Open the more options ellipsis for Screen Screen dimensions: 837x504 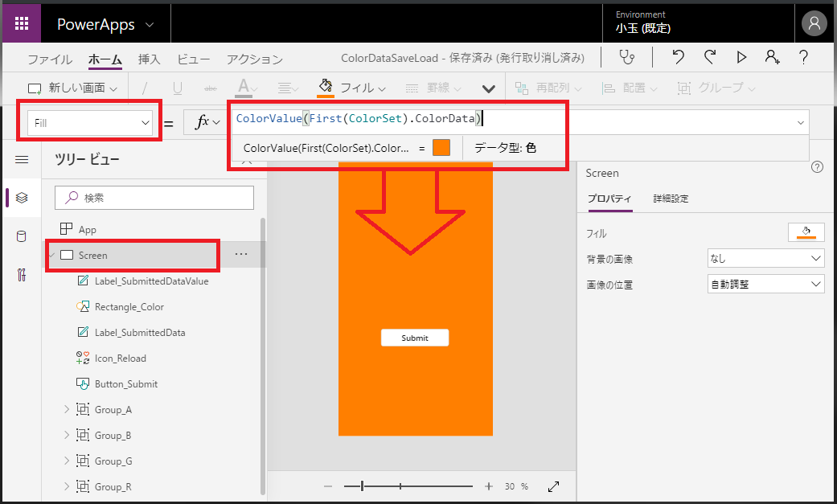coord(241,254)
